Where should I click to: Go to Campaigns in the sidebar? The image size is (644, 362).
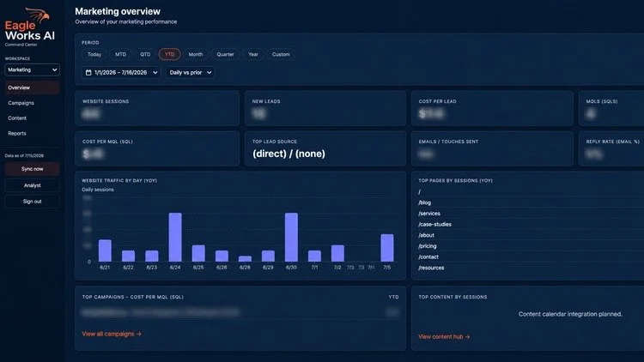click(x=32, y=103)
